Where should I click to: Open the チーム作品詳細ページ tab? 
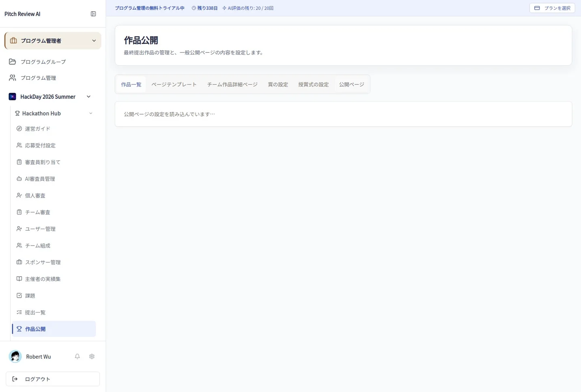click(232, 85)
